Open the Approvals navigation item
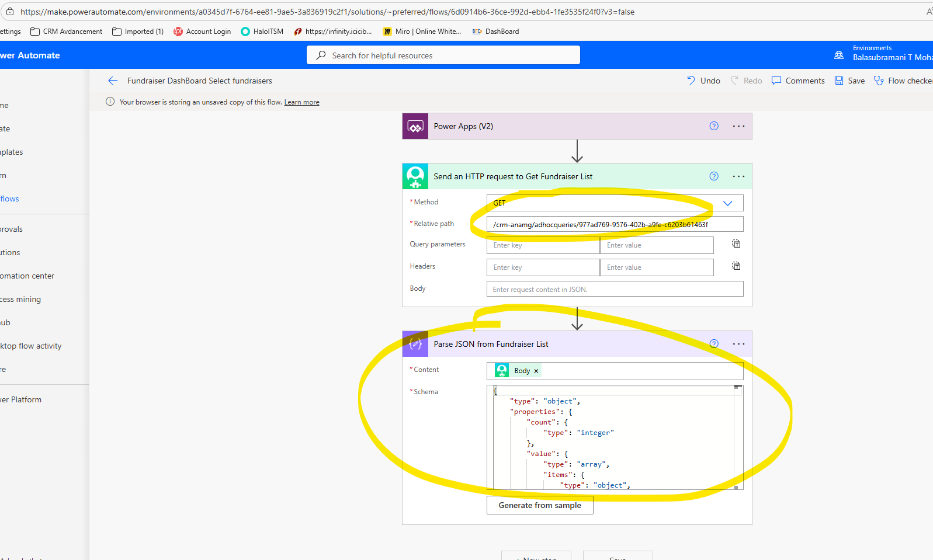The image size is (933, 560). point(11,229)
